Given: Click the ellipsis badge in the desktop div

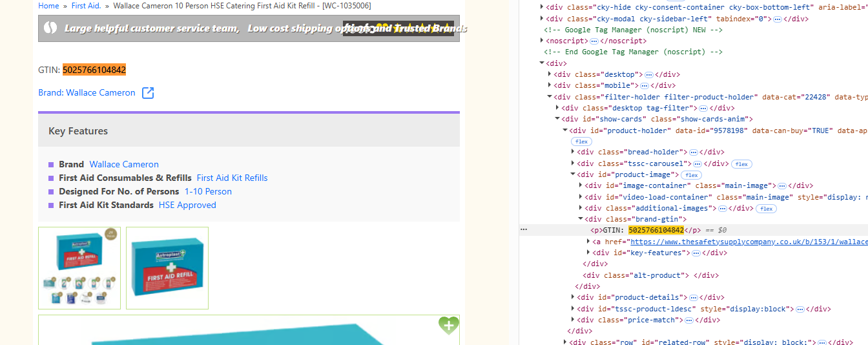Looking at the screenshot, I should [x=648, y=74].
